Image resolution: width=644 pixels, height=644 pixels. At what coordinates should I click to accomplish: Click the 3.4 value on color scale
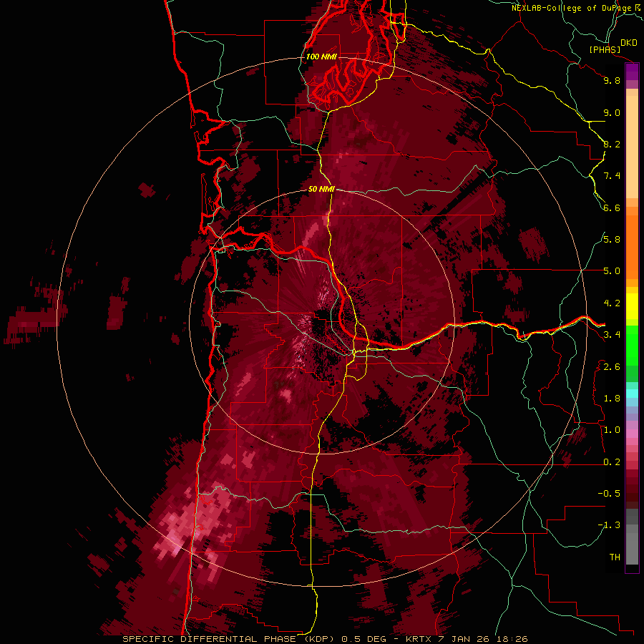[x=612, y=335]
